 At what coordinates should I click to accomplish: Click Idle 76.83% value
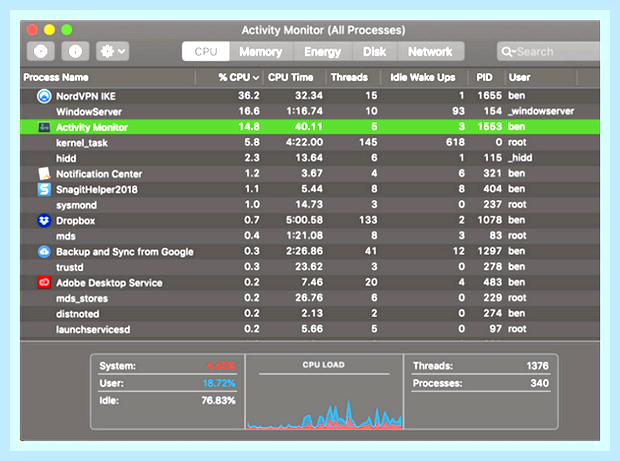pyautogui.click(x=218, y=401)
